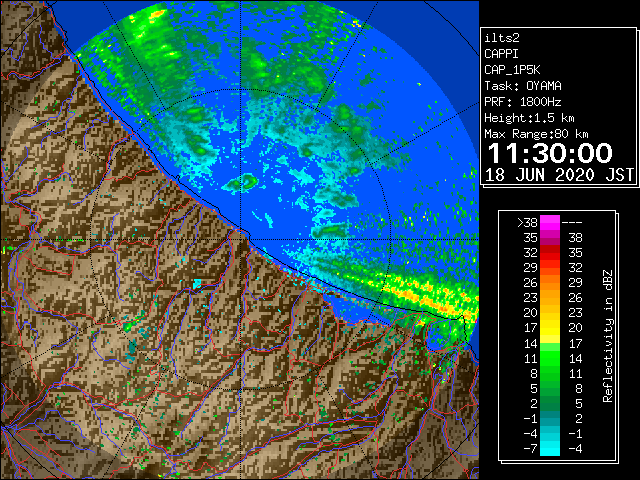Click the -7 legend label
This screenshot has width=640, height=480.
(x=530, y=449)
